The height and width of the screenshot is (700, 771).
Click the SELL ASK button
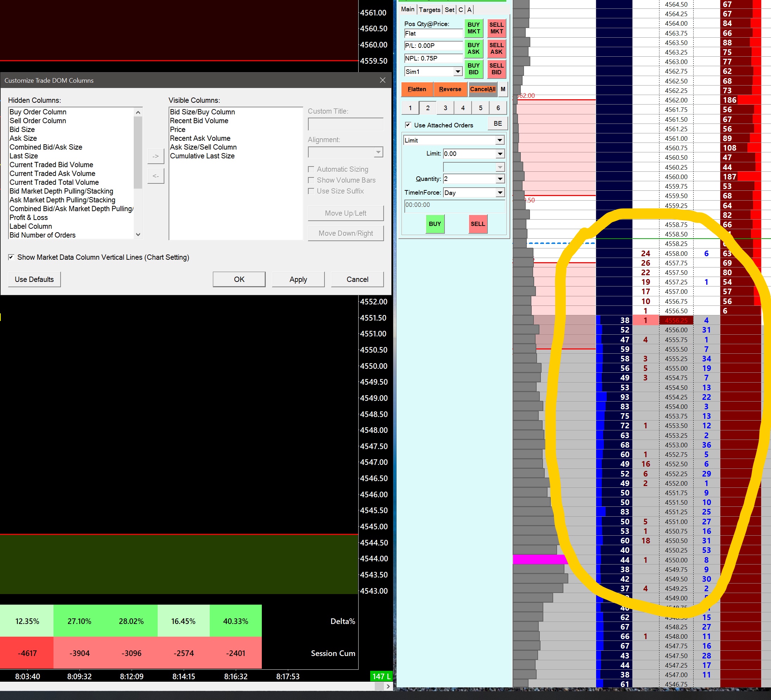pyautogui.click(x=497, y=49)
